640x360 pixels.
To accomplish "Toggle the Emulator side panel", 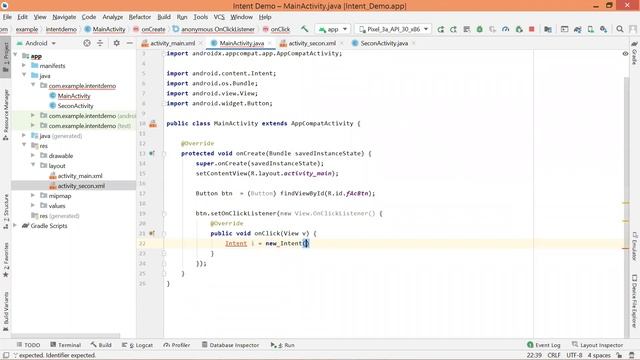I will (x=634, y=246).
